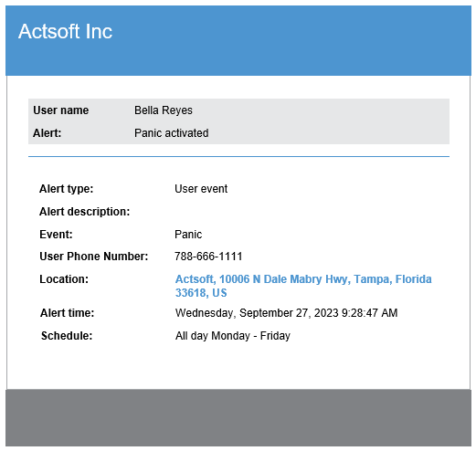
Task: Click the alert time Wednesday, September 27 value
Action: point(286,313)
